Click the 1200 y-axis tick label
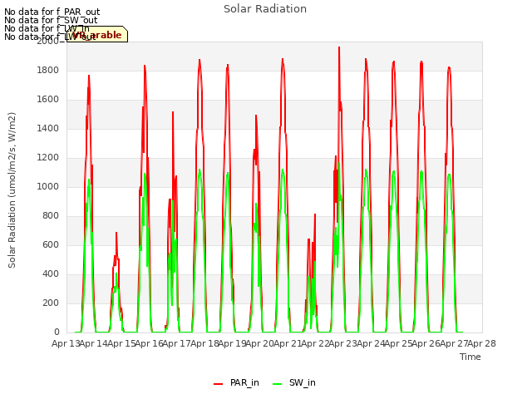This screenshot has width=532, height=399. (x=48, y=157)
